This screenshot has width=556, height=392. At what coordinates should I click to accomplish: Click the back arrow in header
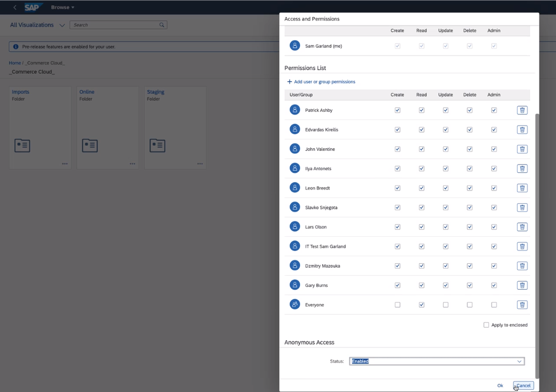point(15,7)
